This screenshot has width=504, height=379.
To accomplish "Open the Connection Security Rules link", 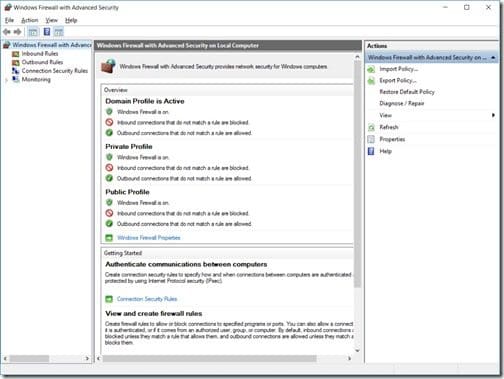I will [147, 299].
